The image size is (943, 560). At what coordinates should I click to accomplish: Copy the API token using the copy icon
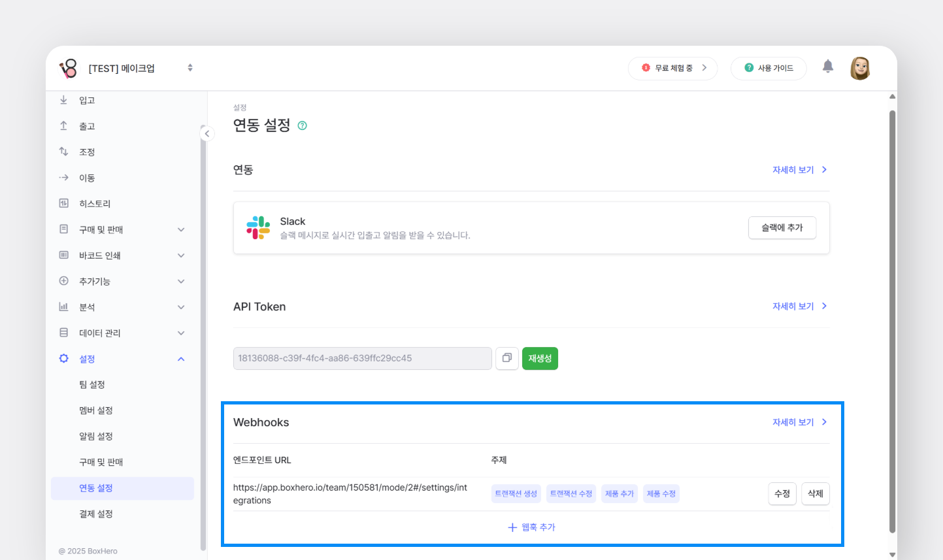(x=507, y=358)
